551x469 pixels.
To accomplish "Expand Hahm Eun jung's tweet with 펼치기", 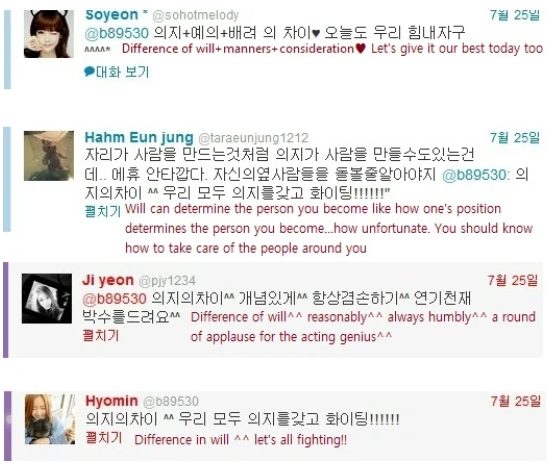I will click(x=103, y=211).
